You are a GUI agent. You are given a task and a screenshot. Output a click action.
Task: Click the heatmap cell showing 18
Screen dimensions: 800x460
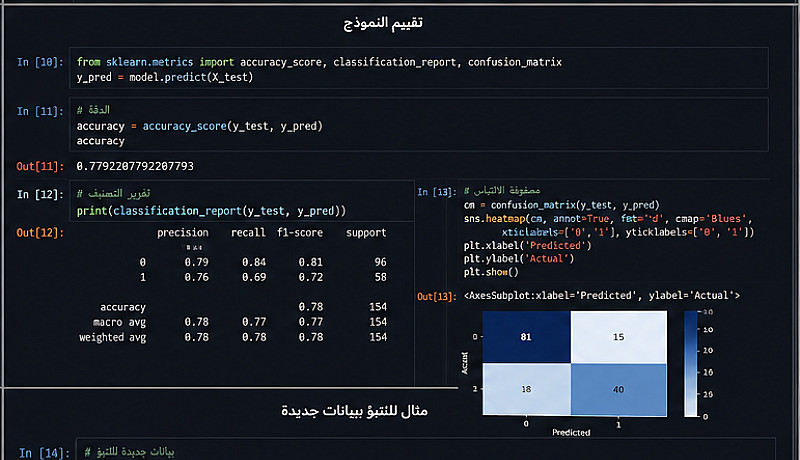click(524, 388)
